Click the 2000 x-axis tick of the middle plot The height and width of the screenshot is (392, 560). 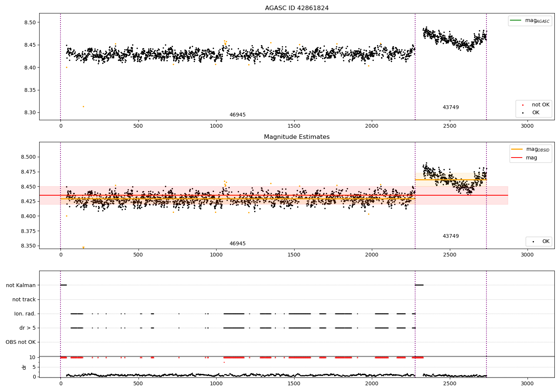(x=372, y=255)
